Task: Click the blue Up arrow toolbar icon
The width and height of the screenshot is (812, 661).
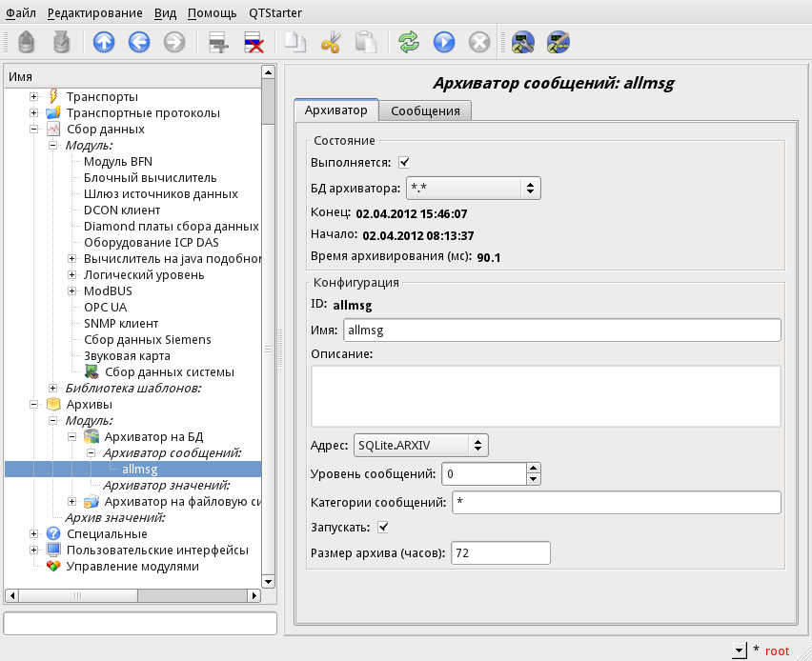Action: [104, 43]
